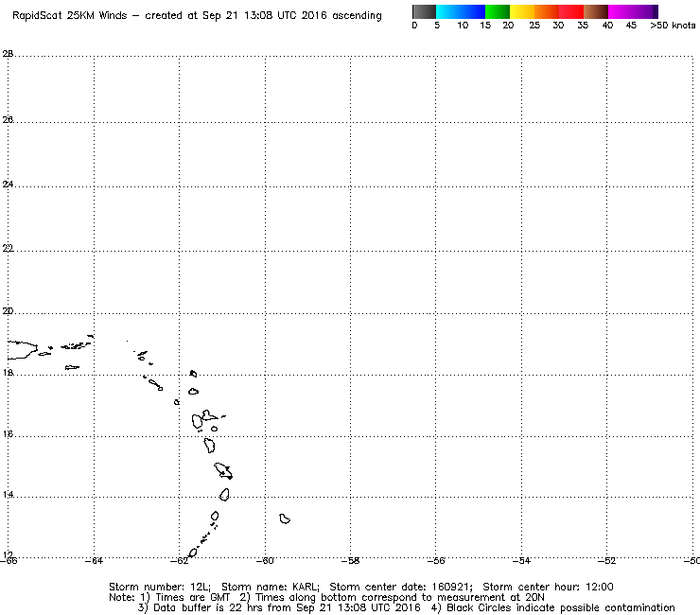This screenshot has height=615, width=700.
Task: Click the '>50 knots' legend label
Action: pos(673,26)
